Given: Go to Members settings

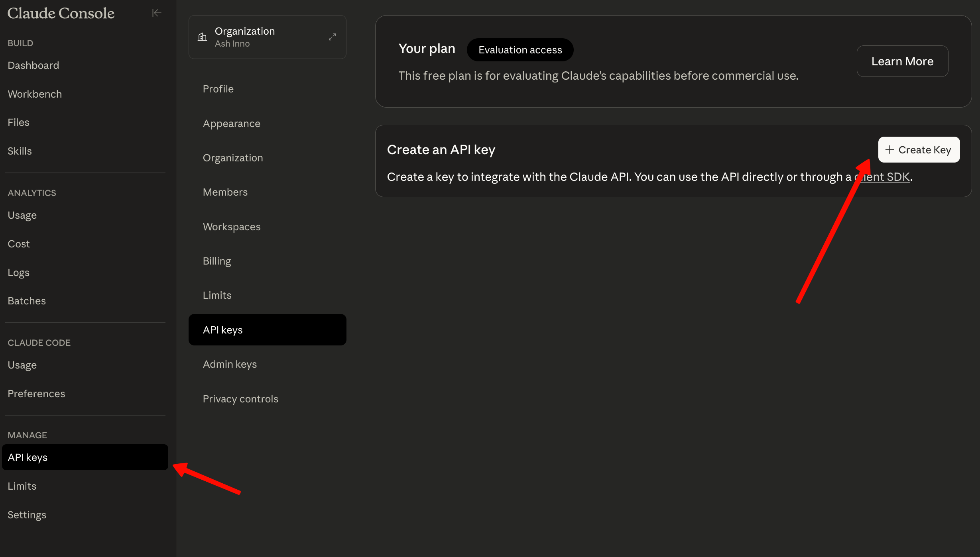Looking at the screenshot, I should pos(225,192).
